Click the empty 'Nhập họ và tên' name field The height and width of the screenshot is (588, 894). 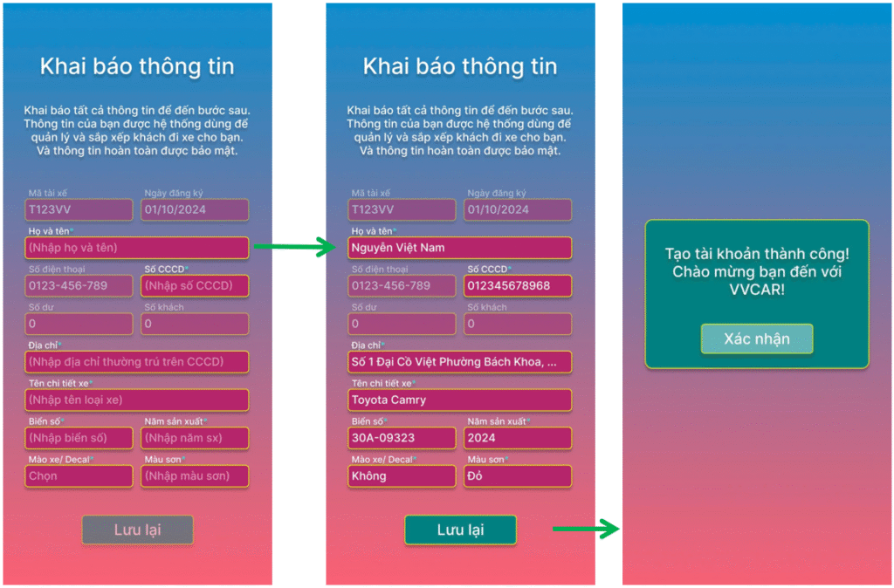pos(137,248)
